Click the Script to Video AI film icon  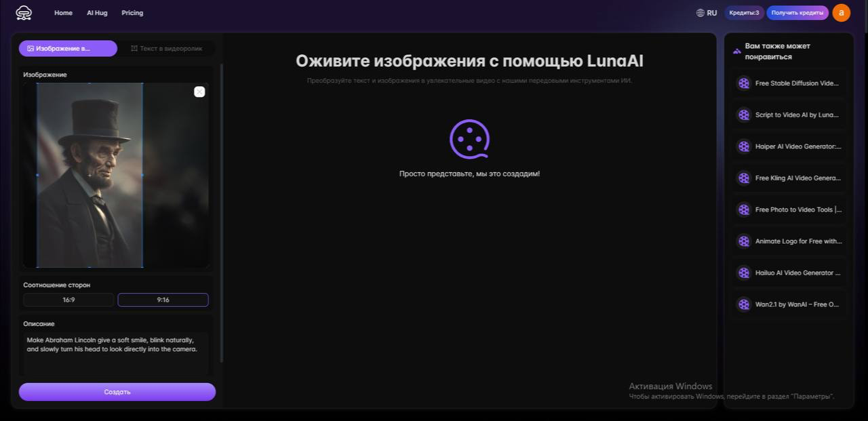point(744,115)
